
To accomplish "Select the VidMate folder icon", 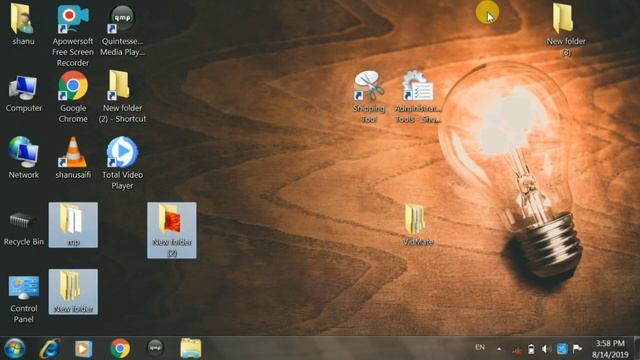I will (417, 225).
